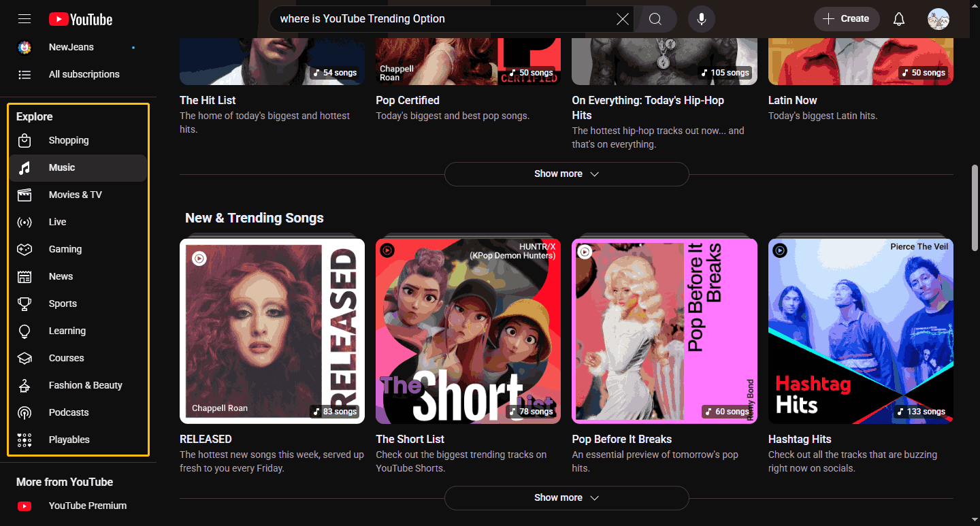Screen dimensions: 980x526
Task: Open the Latin Now 50 songs thumbnail
Action: pos(861,63)
